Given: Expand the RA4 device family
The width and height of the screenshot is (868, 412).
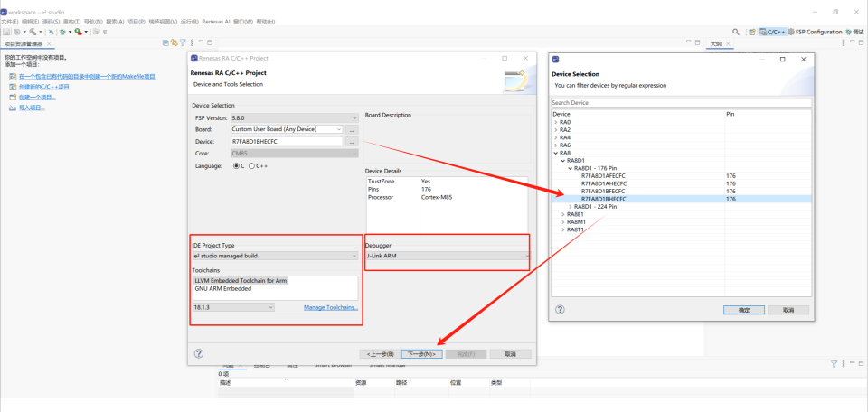Looking at the screenshot, I should [x=556, y=137].
